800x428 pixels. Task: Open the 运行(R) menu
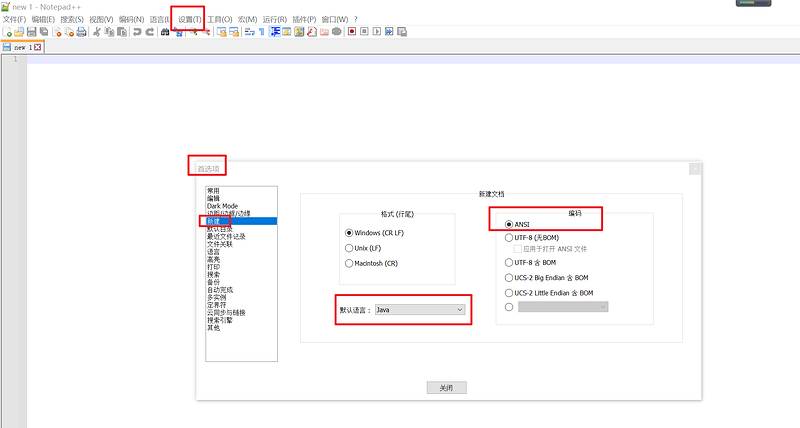(274, 19)
